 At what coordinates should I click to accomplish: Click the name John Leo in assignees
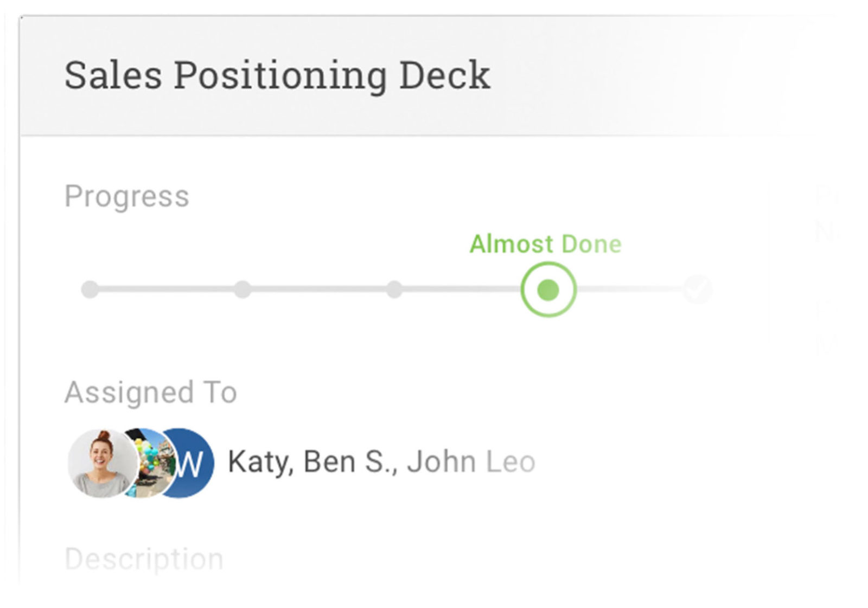tap(471, 462)
